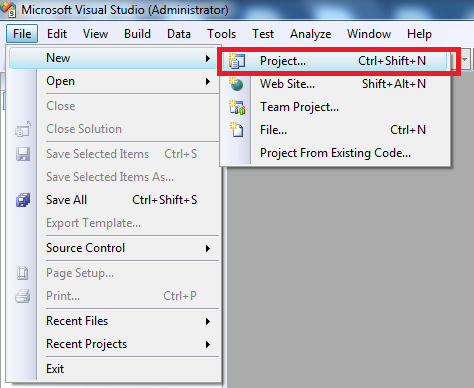Click the New Project icon in submenu
The image size is (474, 388).
coord(237,61)
